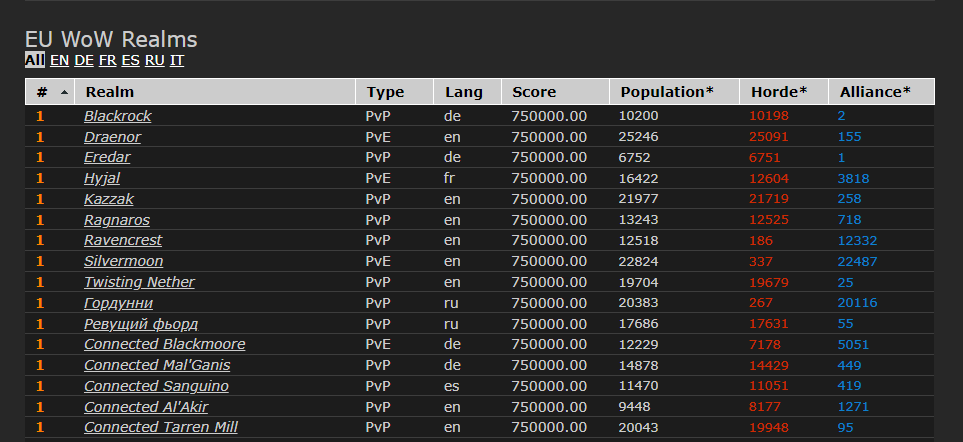963x442 pixels.
Task: Show only FR realms
Action: tap(107, 60)
